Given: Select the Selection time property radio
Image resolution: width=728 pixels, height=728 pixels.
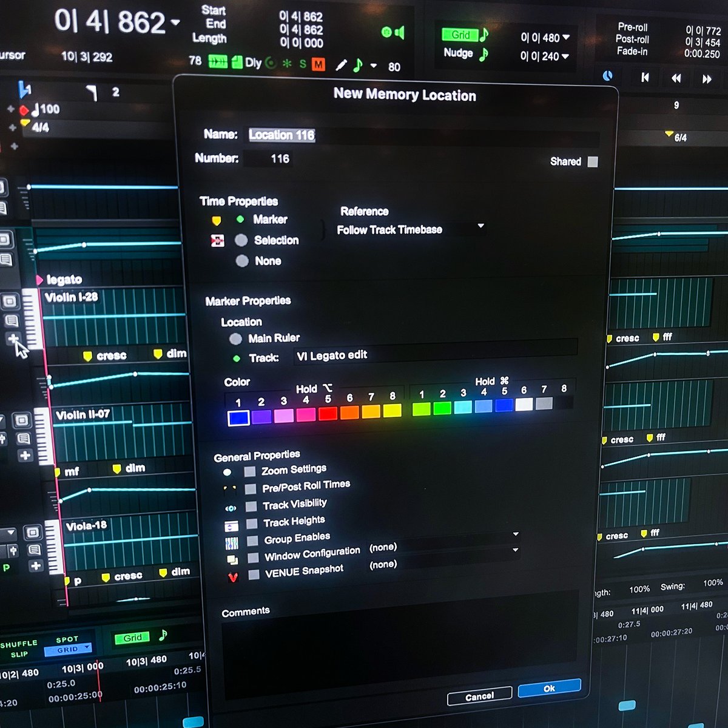Looking at the screenshot, I should (x=241, y=240).
